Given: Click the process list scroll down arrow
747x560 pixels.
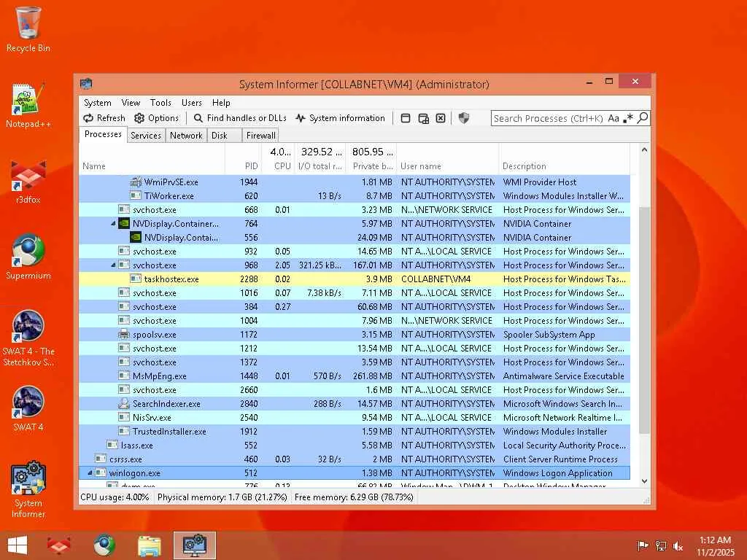Looking at the screenshot, I should (644, 481).
